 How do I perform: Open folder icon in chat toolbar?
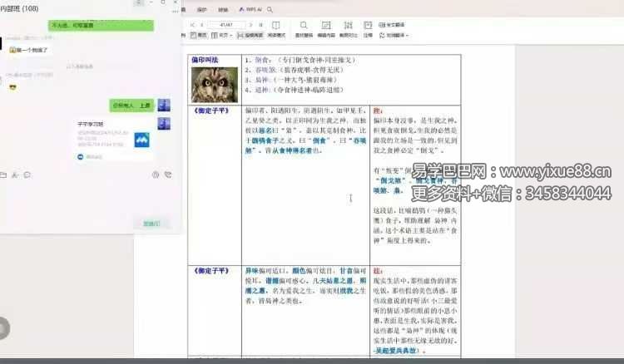click(3, 175)
